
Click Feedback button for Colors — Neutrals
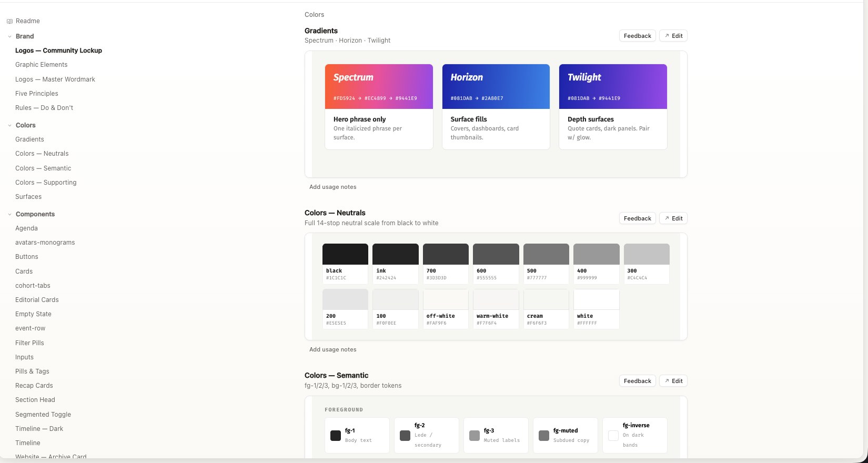click(x=638, y=218)
